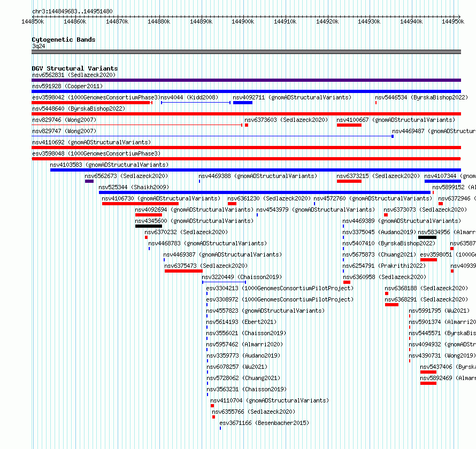This screenshot has height=449, width=476.
Task: Open nsv5448640 (ByrskaBishop2022) label
Action: (79, 109)
